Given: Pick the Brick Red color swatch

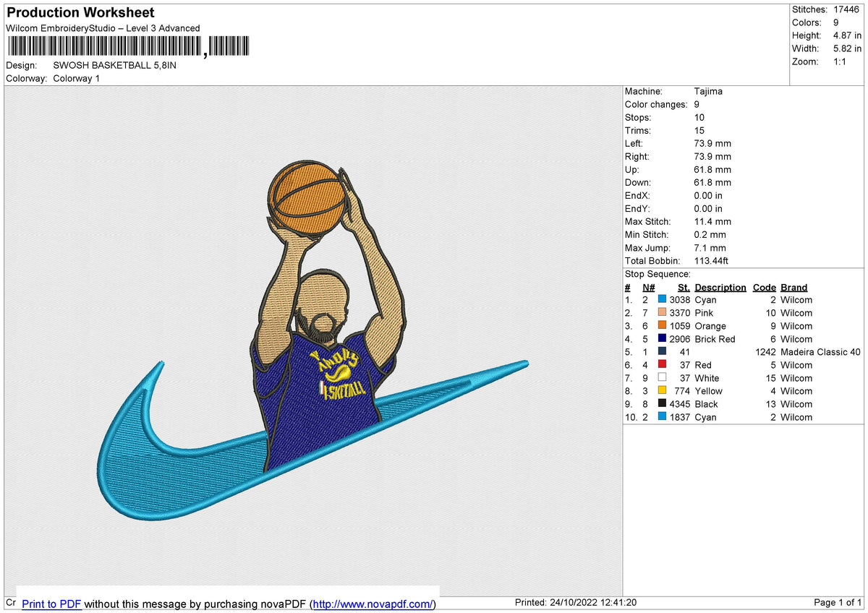Looking at the screenshot, I should pos(662,338).
